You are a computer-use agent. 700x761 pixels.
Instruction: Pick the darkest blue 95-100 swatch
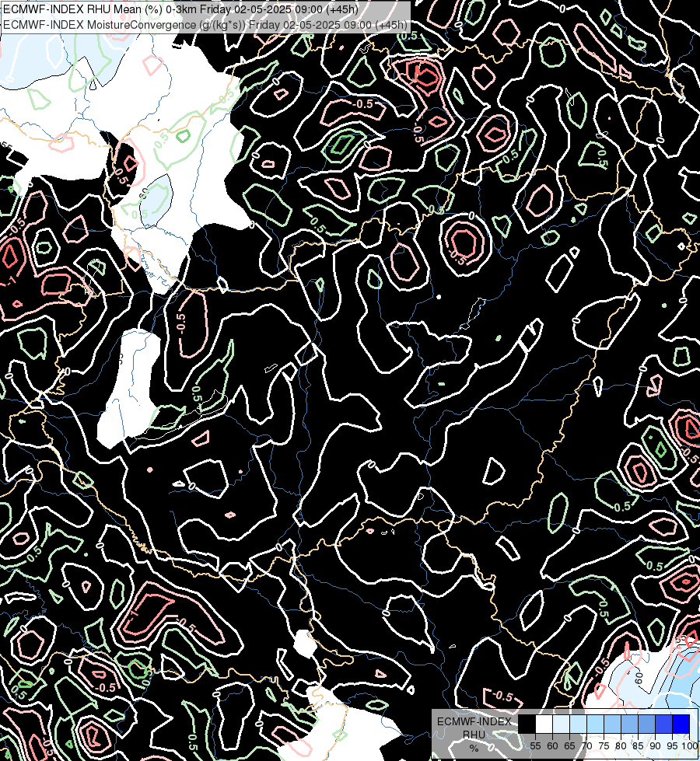pyautogui.click(x=681, y=724)
